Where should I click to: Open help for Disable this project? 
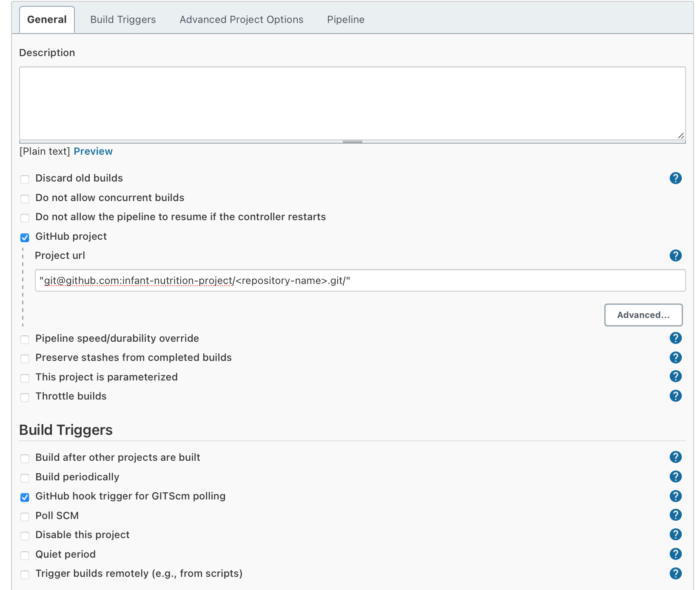tap(675, 534)
